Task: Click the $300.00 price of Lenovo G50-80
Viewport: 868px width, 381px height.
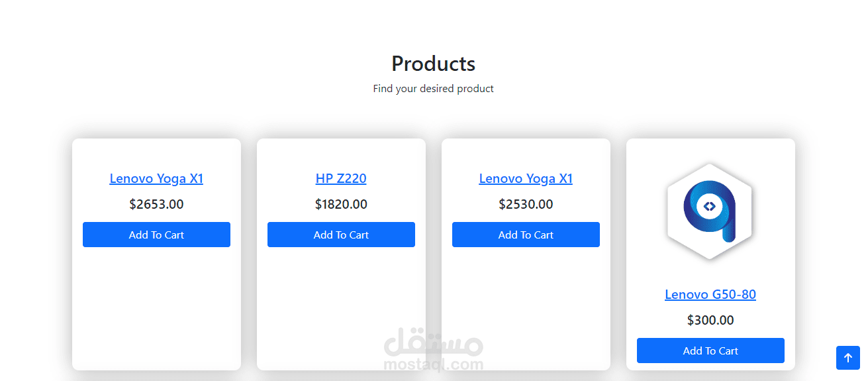Action: pyautogui.click(x=710, y=320)
